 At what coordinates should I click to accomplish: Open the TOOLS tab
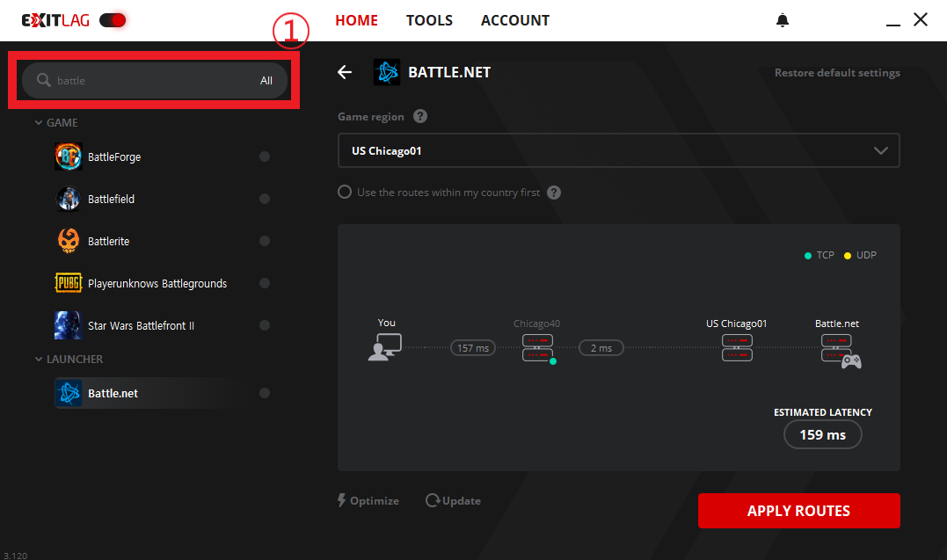pos(429,20)
